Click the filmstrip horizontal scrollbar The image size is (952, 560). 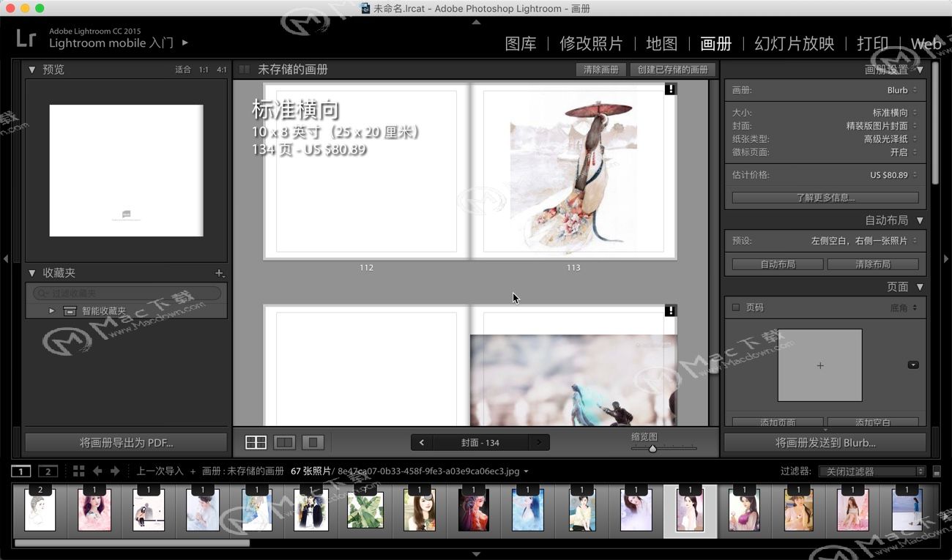132,542
